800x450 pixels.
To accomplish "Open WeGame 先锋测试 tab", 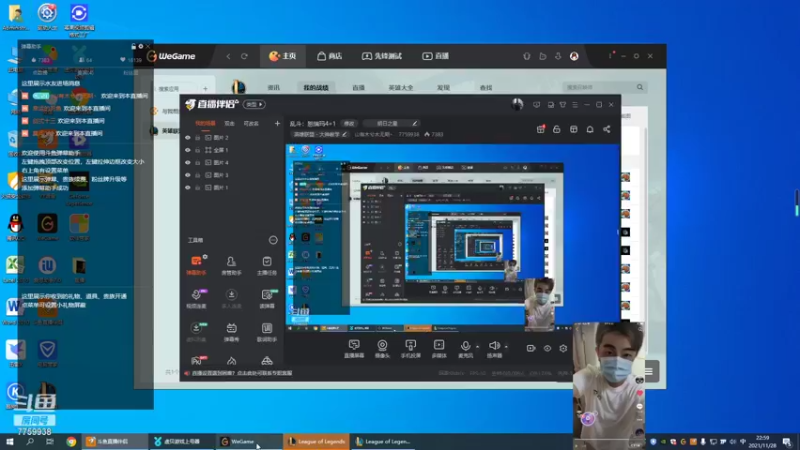I will pyautogui.click(x=382, y=56).
